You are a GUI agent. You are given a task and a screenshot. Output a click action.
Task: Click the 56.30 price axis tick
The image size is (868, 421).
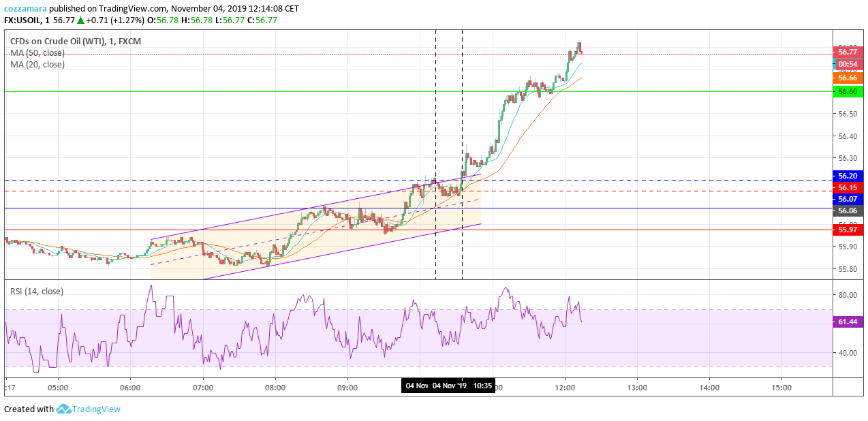pyautogui.click(x=848, y=158)
